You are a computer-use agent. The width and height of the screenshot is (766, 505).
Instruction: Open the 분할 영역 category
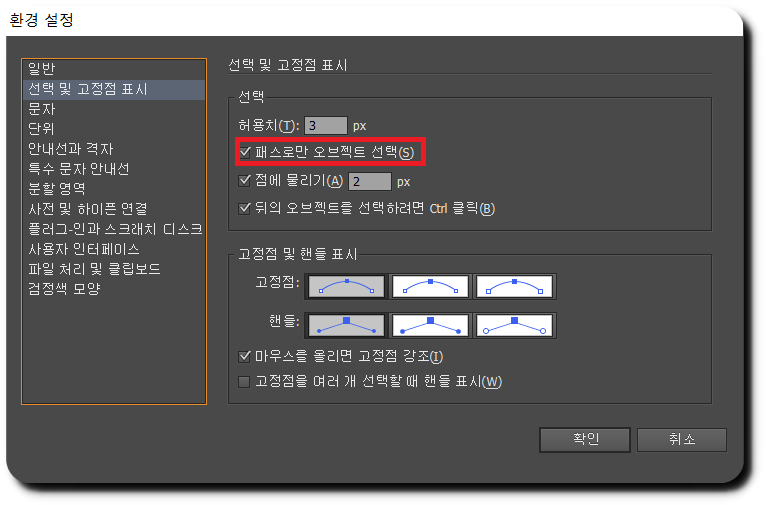click(114, 189)
